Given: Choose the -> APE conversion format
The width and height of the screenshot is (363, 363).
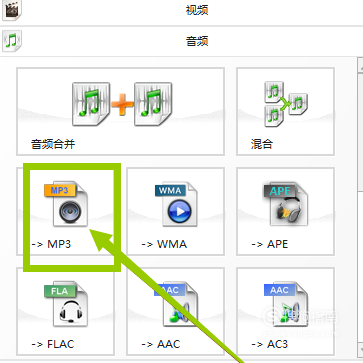Looking at the screenshot, I should pyautogui.click(x=285, y=211).
